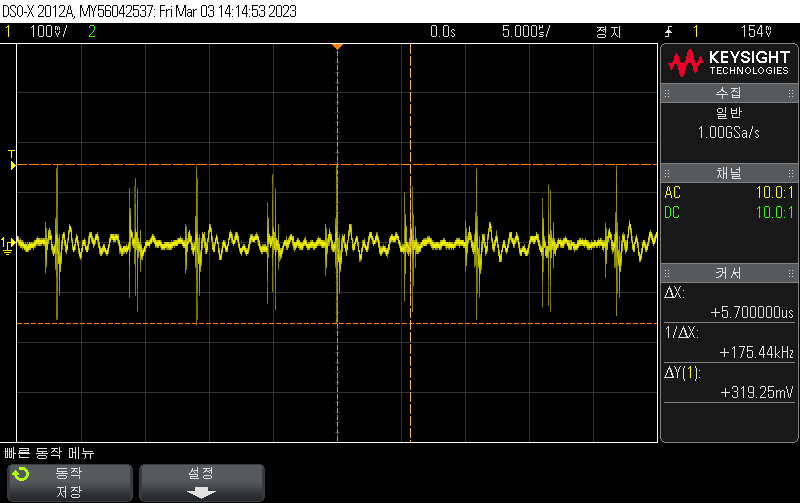Open the 커서 cursor panel header

(x=729, y=273)
